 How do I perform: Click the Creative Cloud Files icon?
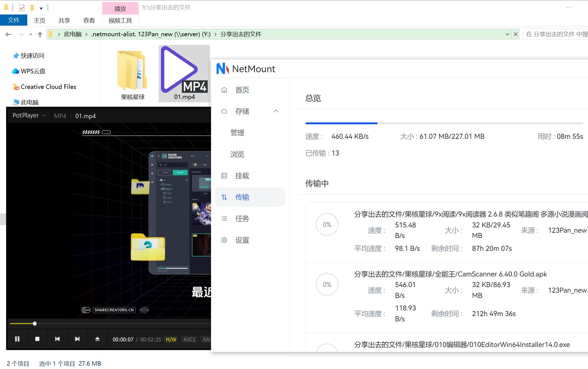point(16,87)
